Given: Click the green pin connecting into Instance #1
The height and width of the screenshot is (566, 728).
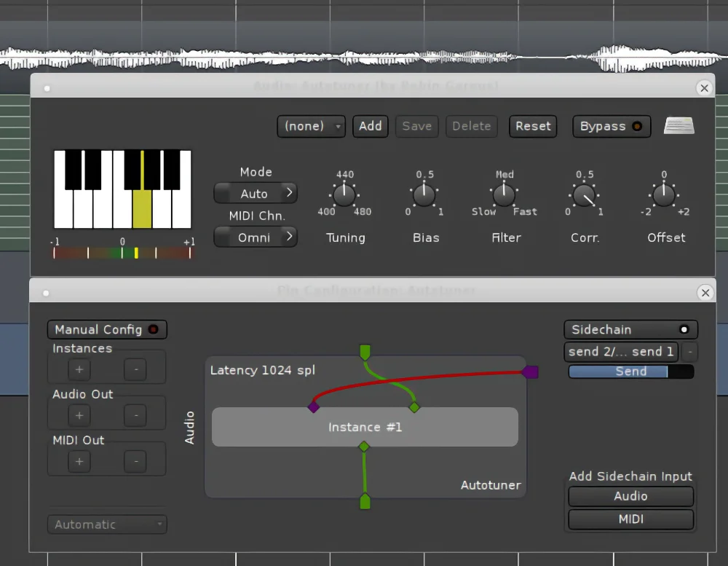Looking at the screenshot, I should click(414, 408).
